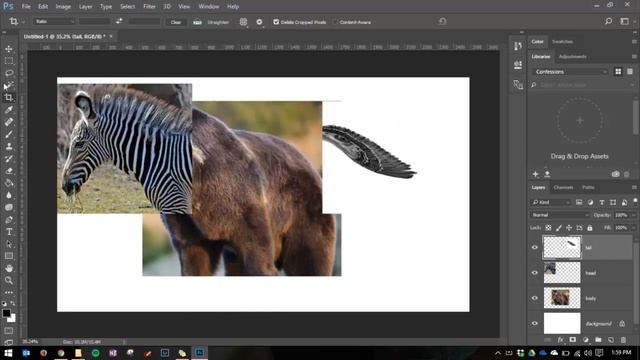This screenshot has height=360, width=640.
Task: Select the Rectangular Marquee tool
Action: click(9, 61)
